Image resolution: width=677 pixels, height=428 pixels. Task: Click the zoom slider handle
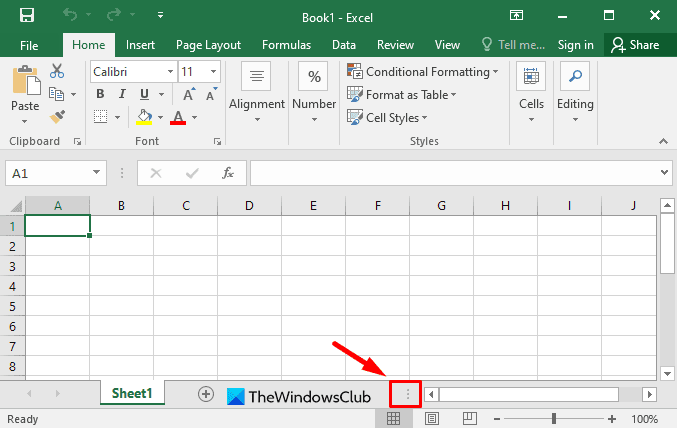click(554, 418)
